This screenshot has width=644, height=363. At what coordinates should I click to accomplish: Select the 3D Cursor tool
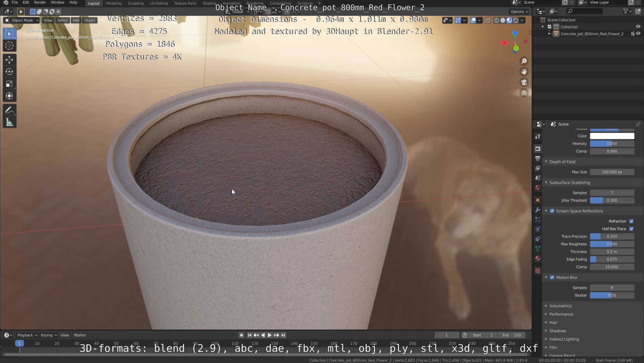click(x=9, y=46)
